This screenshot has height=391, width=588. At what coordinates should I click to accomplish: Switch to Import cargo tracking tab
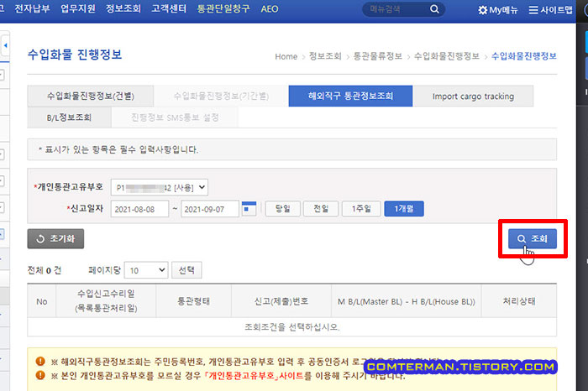coord(473,96)
